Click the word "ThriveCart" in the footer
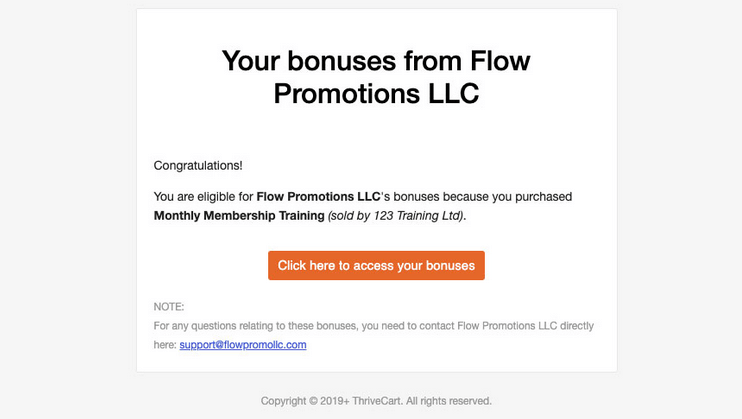The image size is (742, 419). point(377,401)
